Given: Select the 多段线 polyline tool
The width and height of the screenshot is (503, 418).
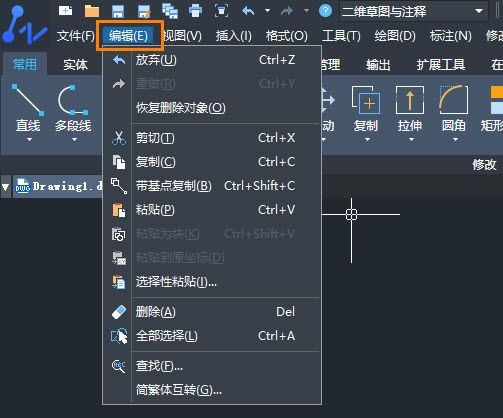Looking at the screenshot, I should (x=73, y=108).
